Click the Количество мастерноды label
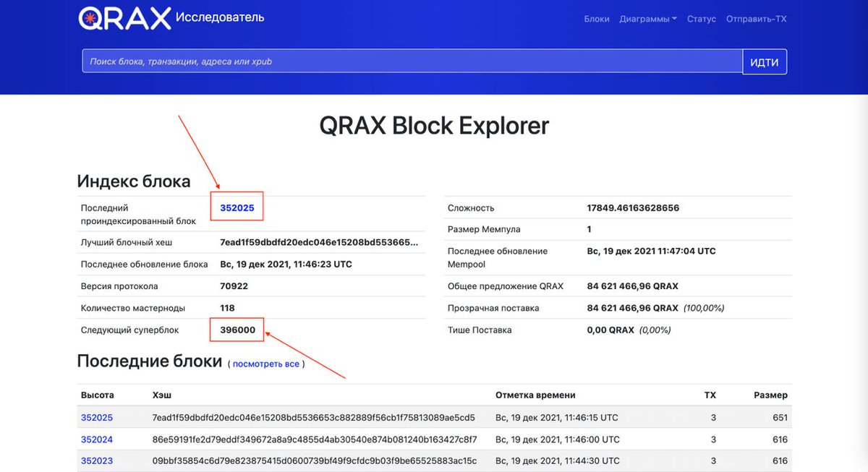The height and width of the screenshot is (472, 868). (x=133, y=308)
